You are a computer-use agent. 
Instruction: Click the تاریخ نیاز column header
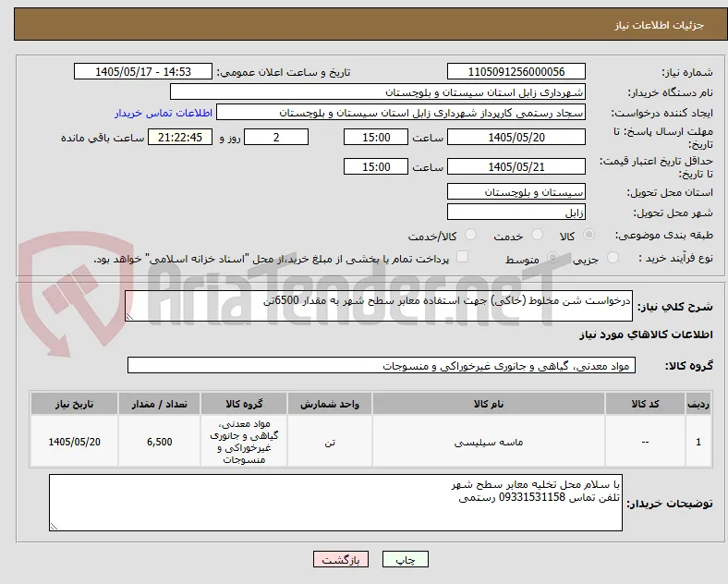(x=74, y=404)
